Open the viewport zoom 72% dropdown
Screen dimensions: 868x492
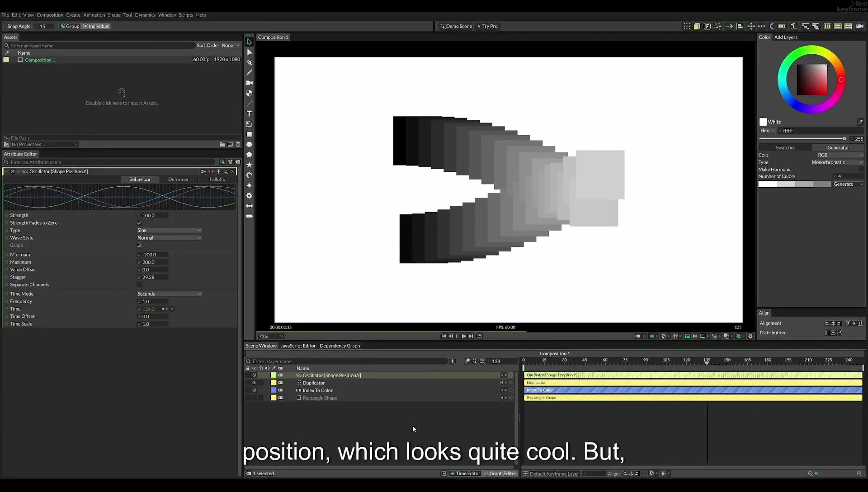tap(271, 336)
